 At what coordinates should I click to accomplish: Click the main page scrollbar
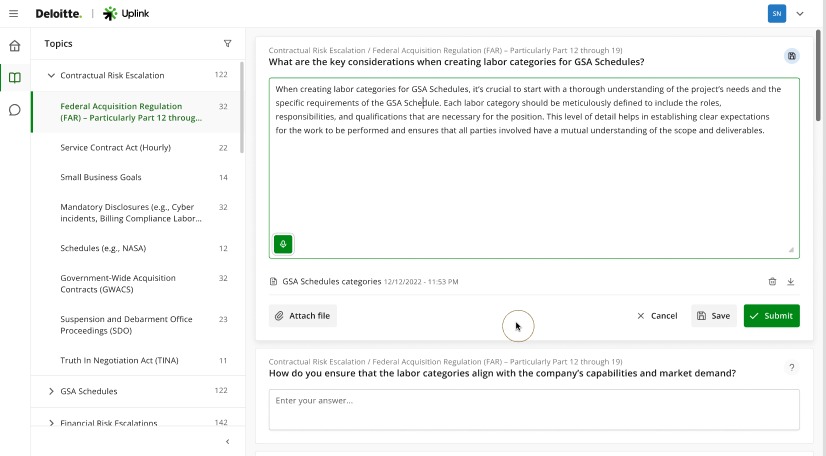pos(818,75)
